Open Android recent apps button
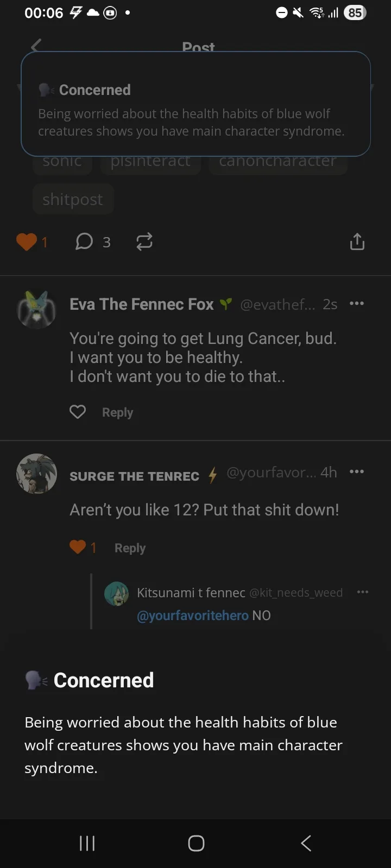 (x=87, y=843)
